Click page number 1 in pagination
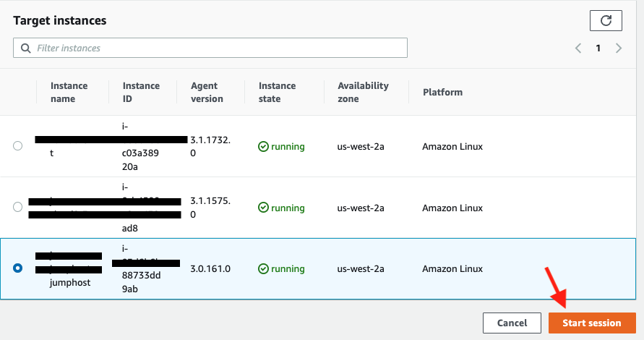The width and height of the screenshot is (644, 340). click(x=598, y=48)
